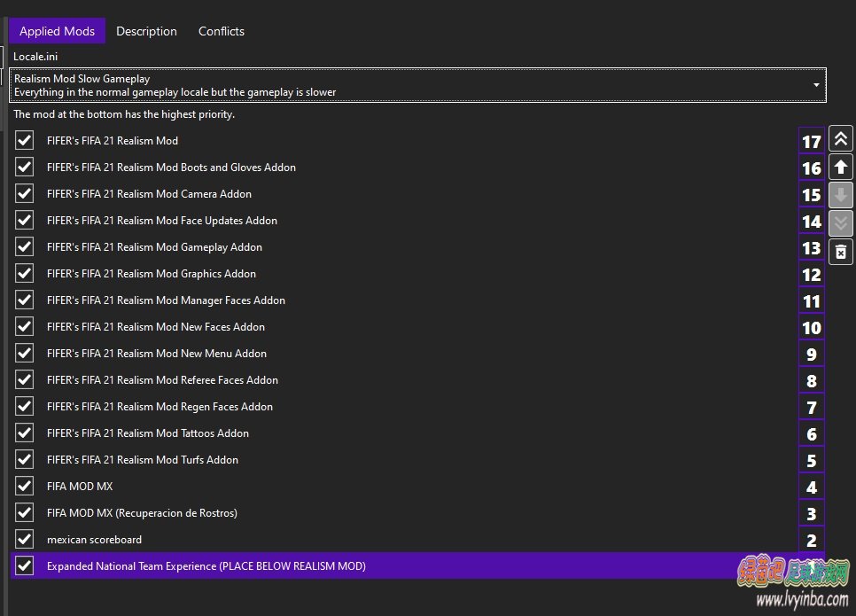856x616 pixels.
Task: Disable the New Menu Addon checkbox
Action: click(x=25, y=354)
